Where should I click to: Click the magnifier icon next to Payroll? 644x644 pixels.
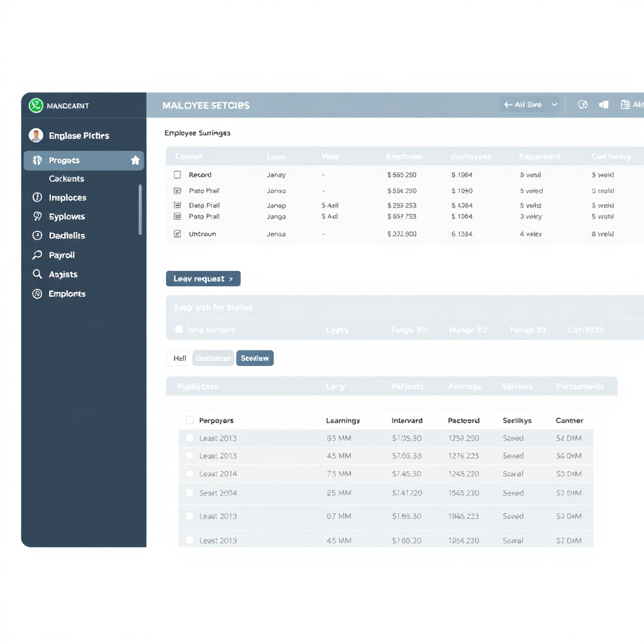(36, 255)
